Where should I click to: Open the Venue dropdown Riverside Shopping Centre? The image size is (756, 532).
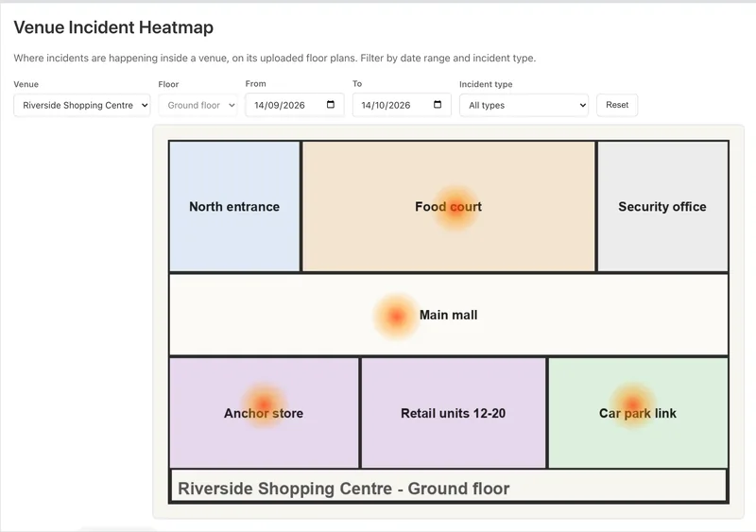tap(82, 105)
